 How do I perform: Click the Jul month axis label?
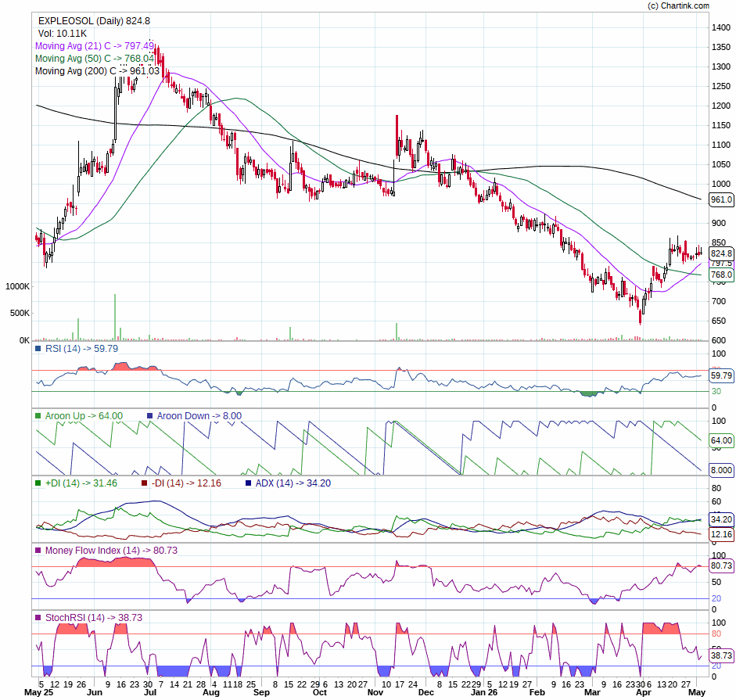click(149, 692)
